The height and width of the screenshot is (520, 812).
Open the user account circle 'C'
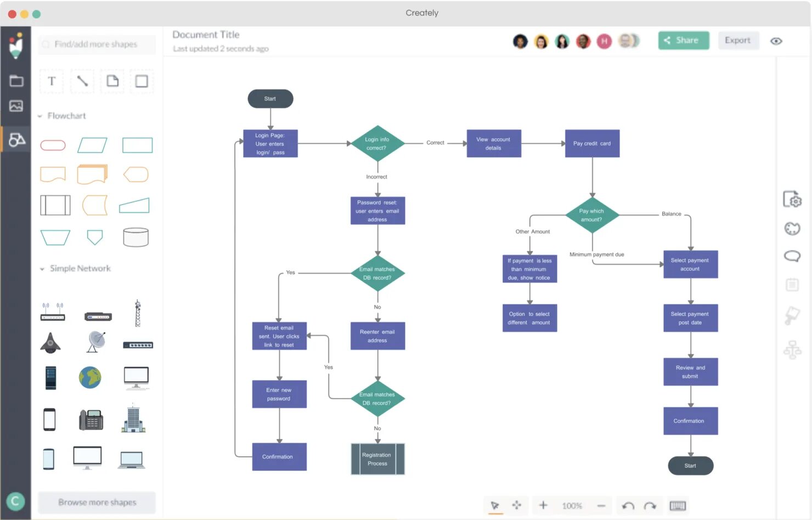[x=15, y=501]
